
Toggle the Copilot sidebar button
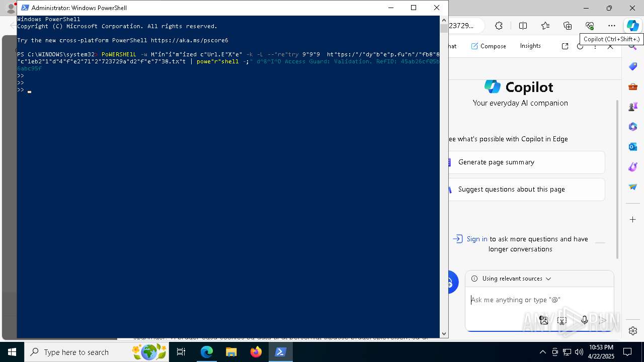coord(632,26)
